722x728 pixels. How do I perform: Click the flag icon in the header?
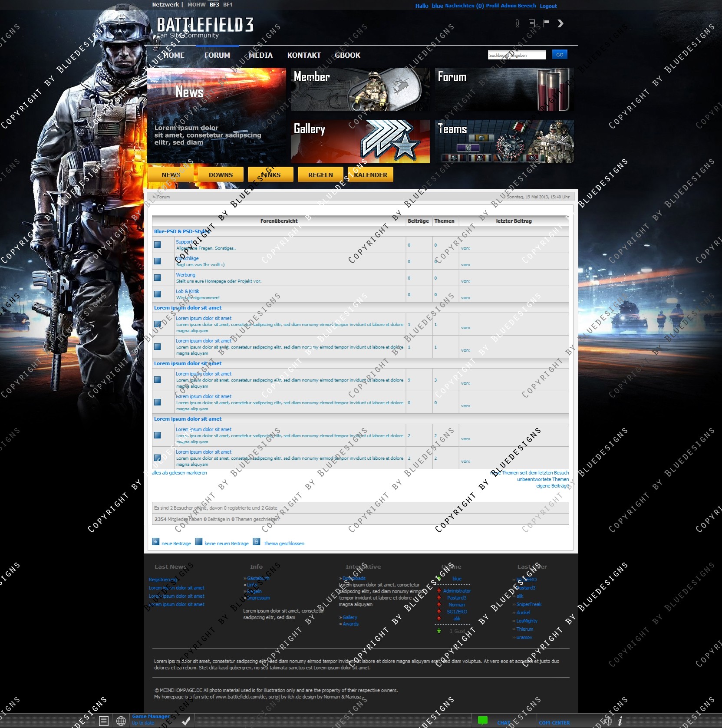pyautogui.click(x=546, y=23)
